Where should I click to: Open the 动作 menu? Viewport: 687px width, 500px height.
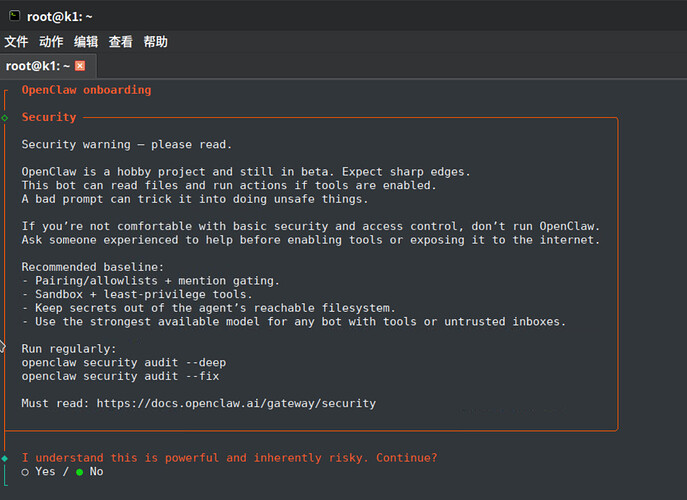coord(51,42)
